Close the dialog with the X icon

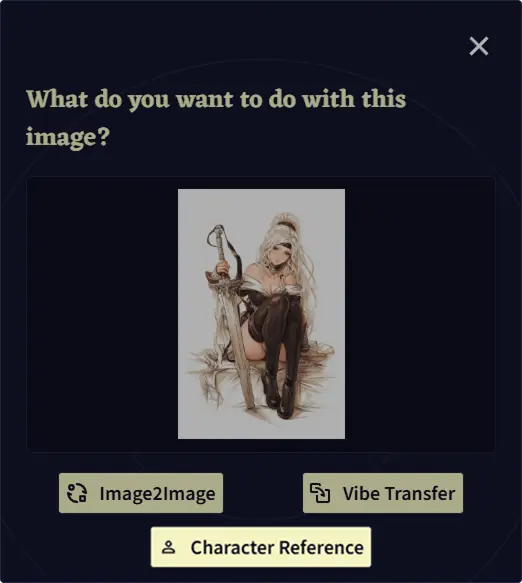pos(478,46)
